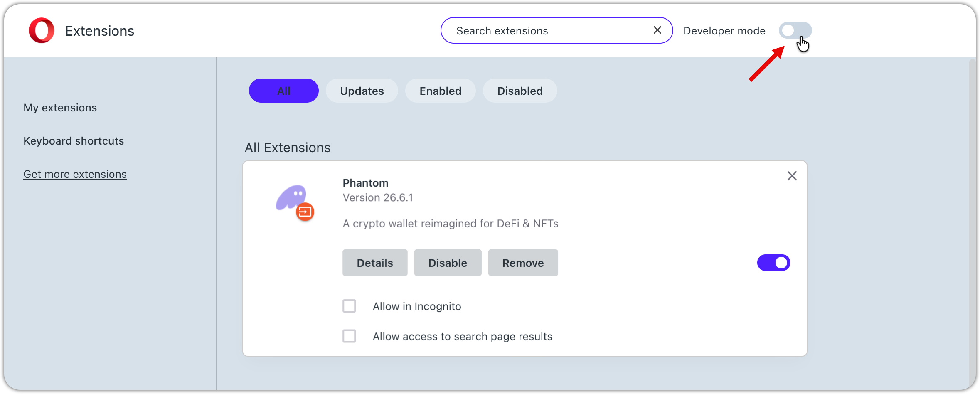The width and height of the screenshot is (980, 394).
Task: Remove the Phantom extension
Action: click(522, 263)
